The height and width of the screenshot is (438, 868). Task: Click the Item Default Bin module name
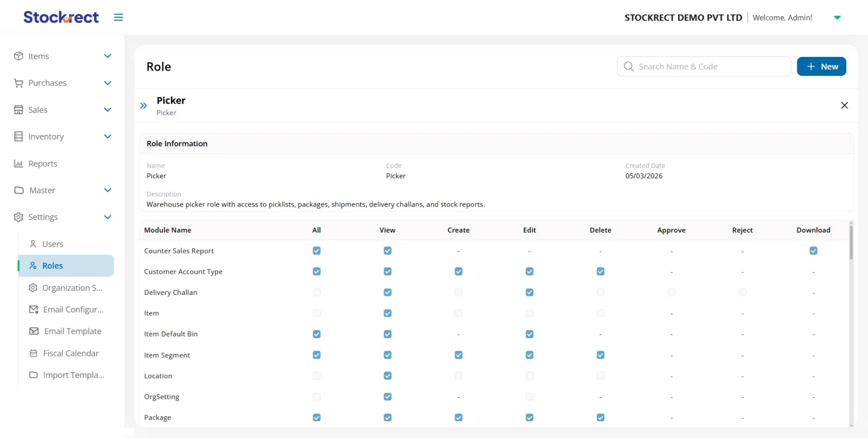171,334
